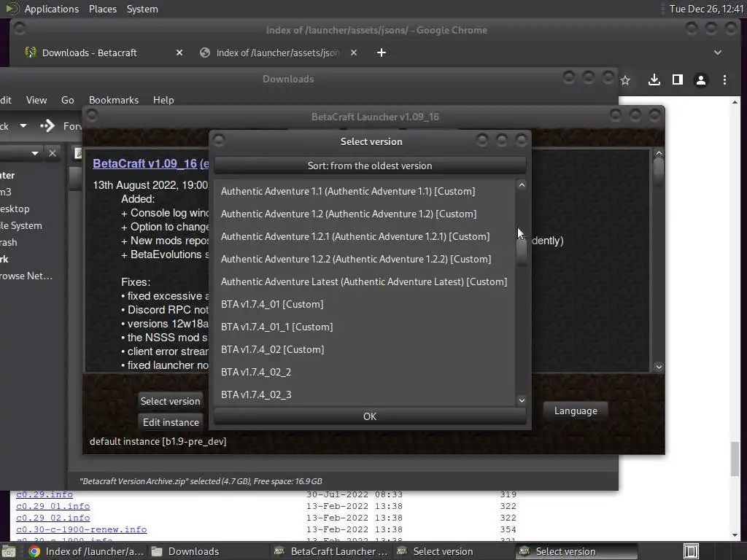Select BTA v1.7.4_01 [Custom]
This screenshot has height=560, width=747.
click(365, 304)
